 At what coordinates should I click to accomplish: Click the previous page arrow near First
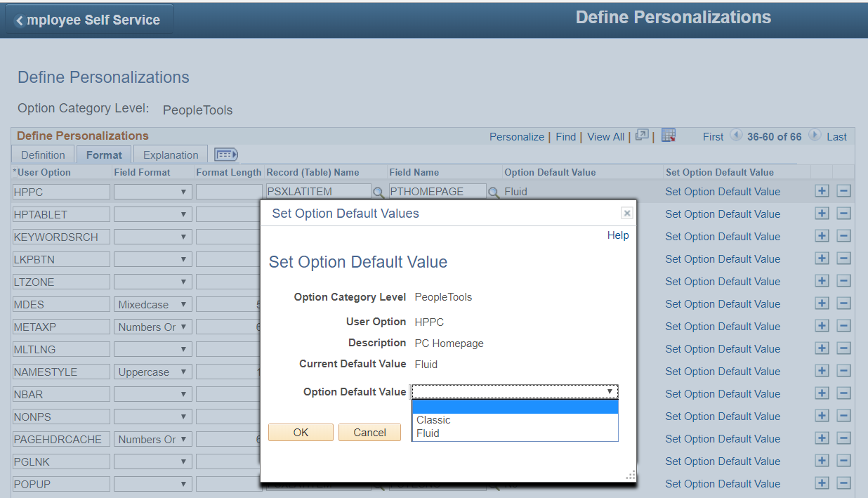tap(735, 136)
